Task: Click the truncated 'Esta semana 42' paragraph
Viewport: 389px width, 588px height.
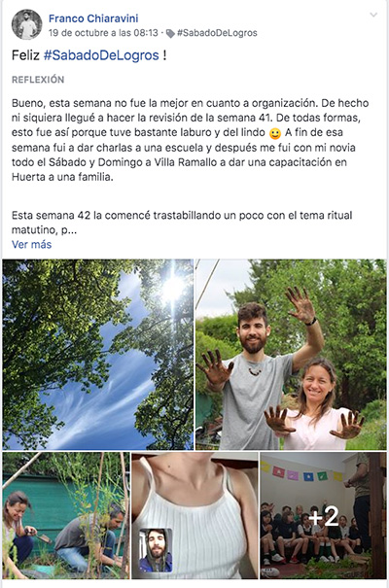Action: point(182,223)
